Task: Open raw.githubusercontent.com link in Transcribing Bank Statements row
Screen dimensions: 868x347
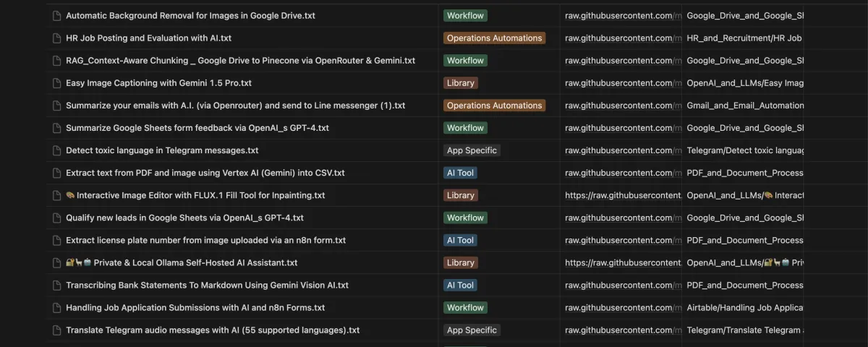Action: click(623, 285)
